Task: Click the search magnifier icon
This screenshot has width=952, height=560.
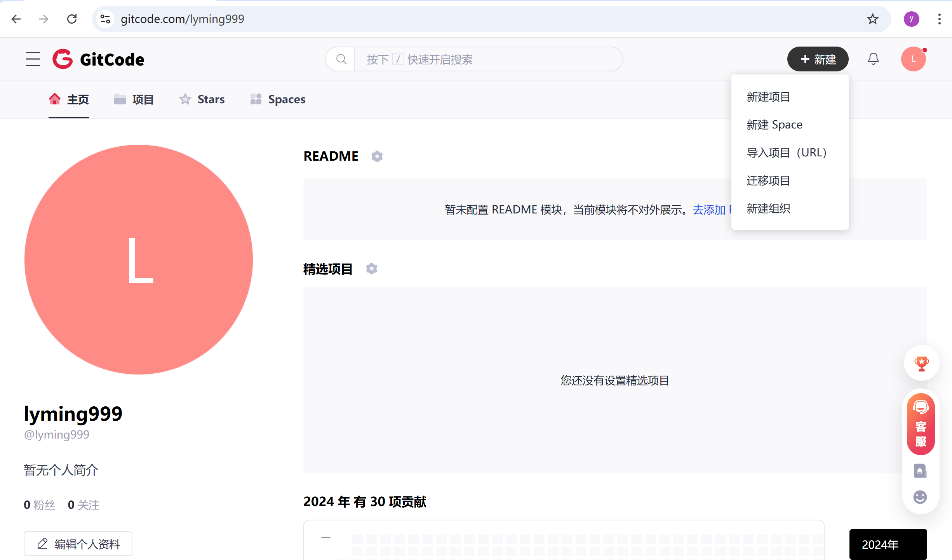Action: pyautogui.click(x=341, y=59)
